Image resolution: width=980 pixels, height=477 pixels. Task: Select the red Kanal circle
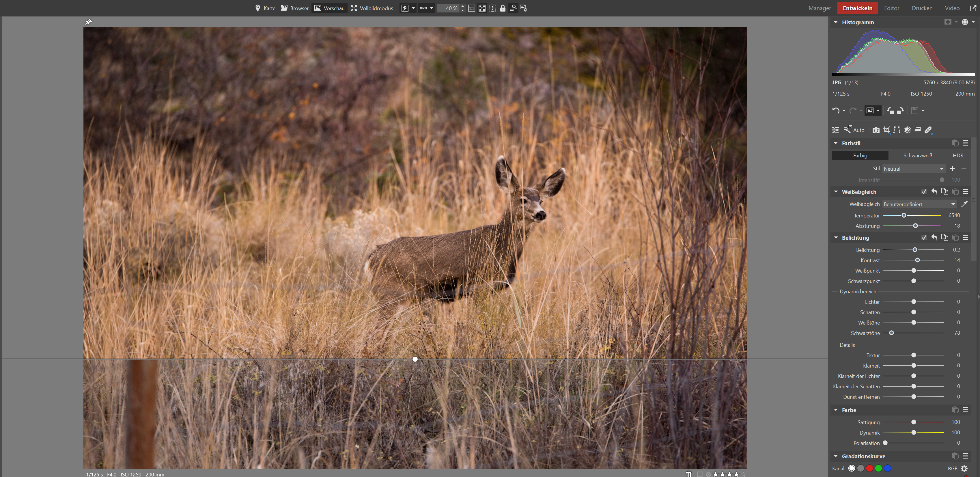pyautogui.click(x=869, y=468)
